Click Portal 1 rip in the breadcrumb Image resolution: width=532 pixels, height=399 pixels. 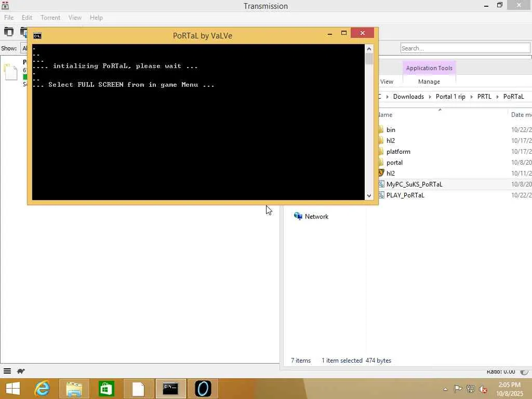450,96
